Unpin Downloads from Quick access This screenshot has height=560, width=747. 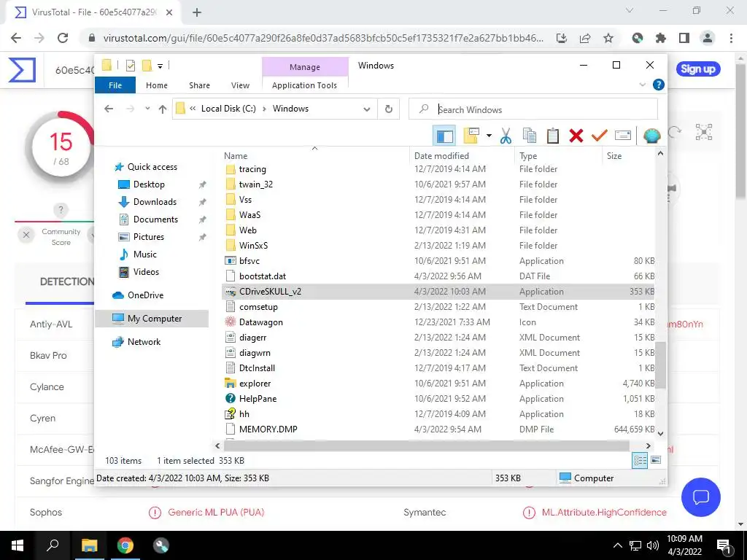coord(203,202)
